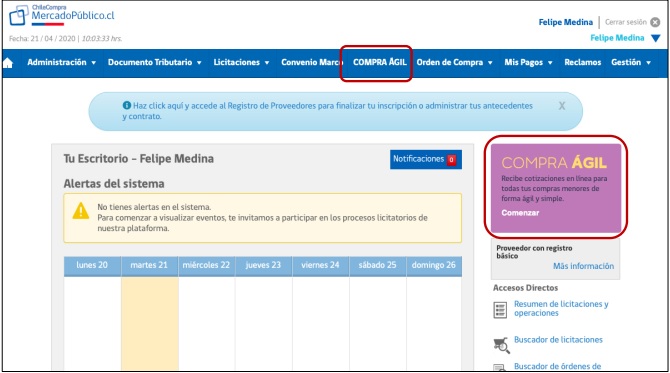670x373 pixels.
Task: Click the Fecha 21/04/2020 date text
Action: (x=65, y=38)
